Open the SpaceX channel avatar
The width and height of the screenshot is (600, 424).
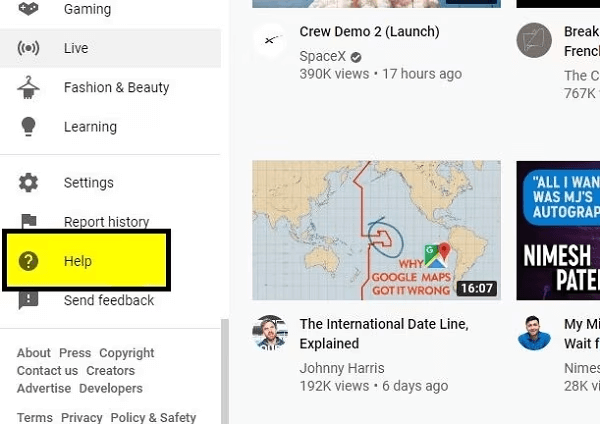270,40
